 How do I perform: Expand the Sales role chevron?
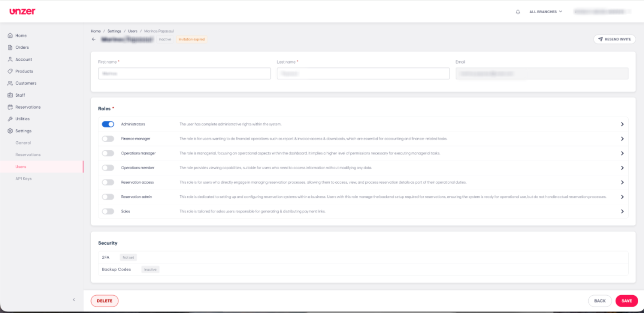(x=622, y=211)
